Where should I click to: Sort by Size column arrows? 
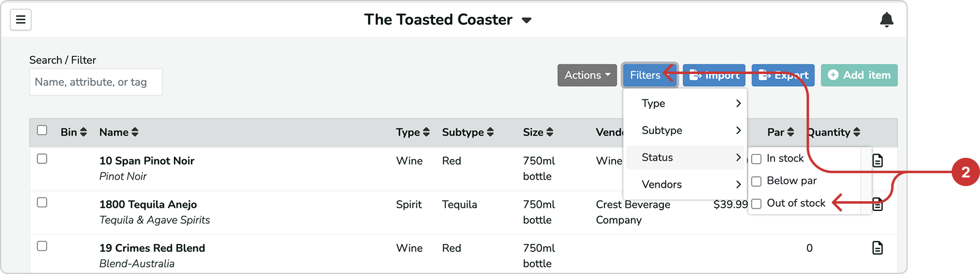point(549,132)
